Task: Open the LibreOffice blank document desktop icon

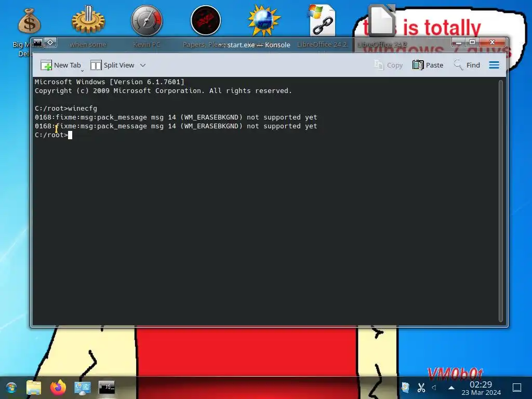Action: 382,20
